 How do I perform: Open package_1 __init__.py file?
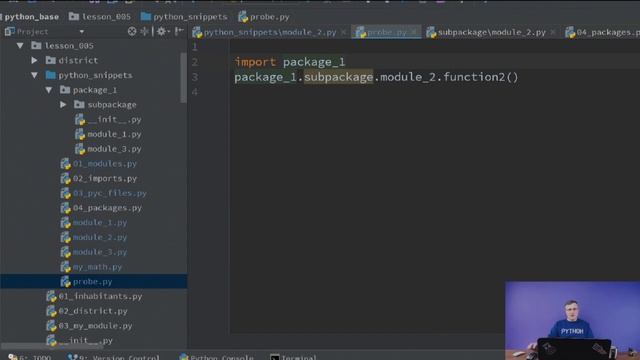coord(108,120)
